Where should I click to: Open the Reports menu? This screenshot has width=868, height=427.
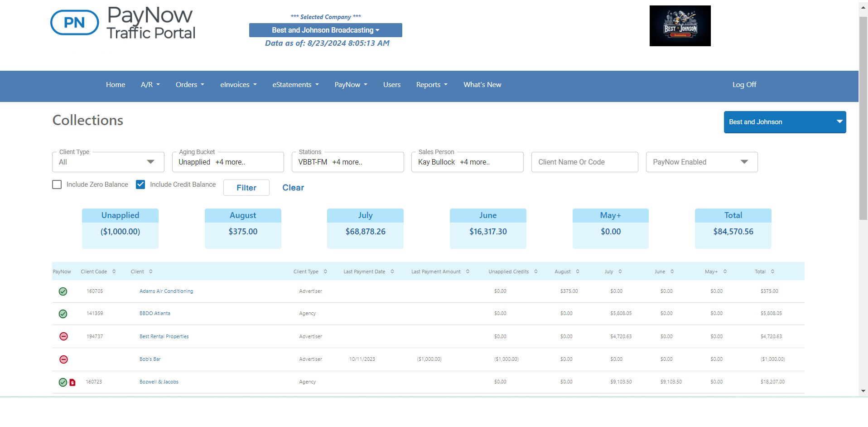click(432, 85)
